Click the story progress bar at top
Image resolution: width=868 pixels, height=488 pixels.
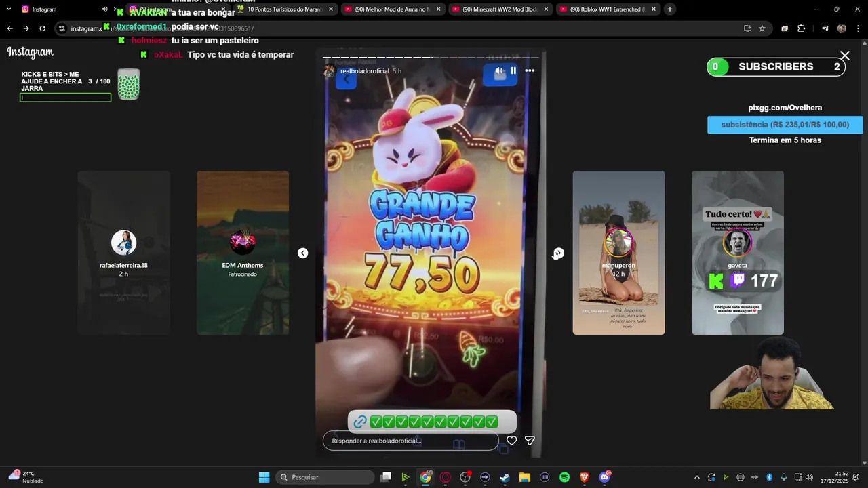(431, 58)
